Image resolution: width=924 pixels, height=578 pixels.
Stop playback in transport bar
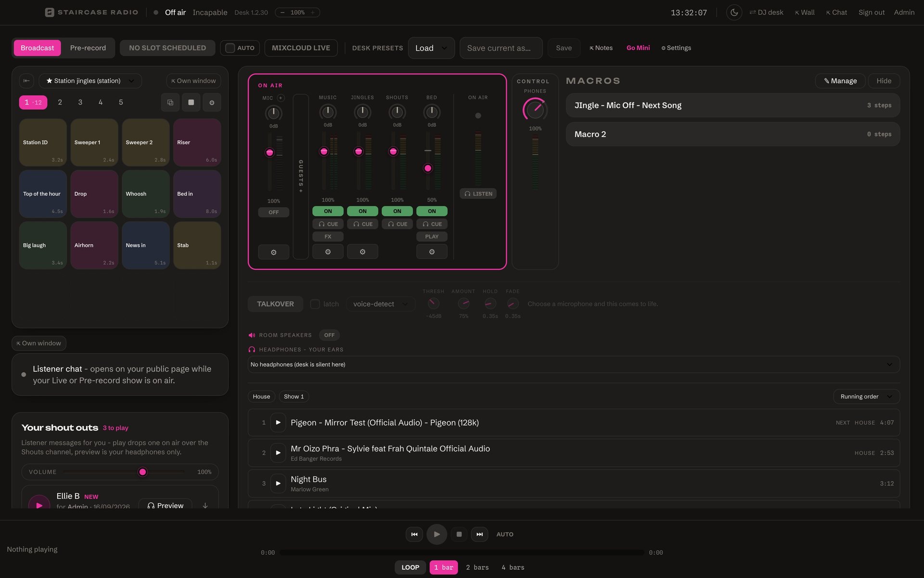point(459,534)
